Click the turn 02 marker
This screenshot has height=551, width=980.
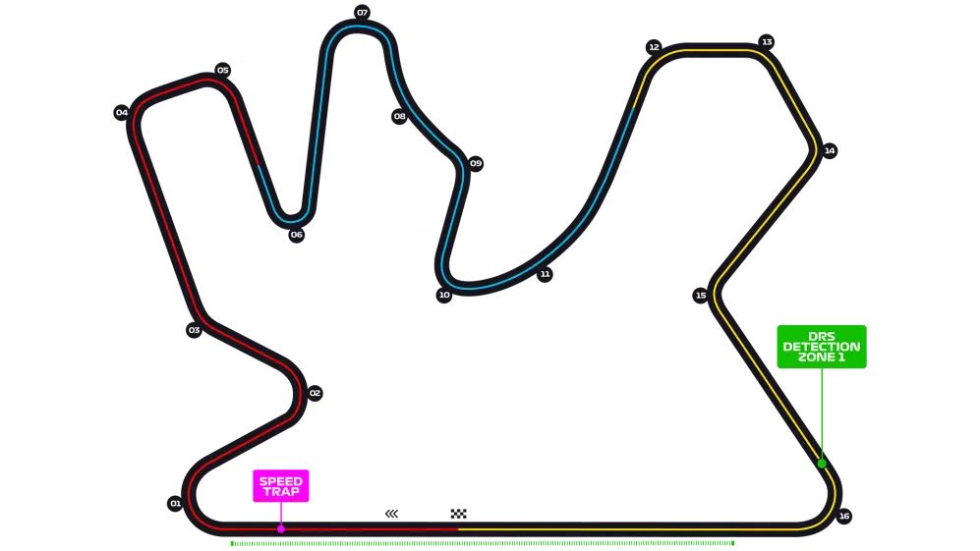pos(315,393)
